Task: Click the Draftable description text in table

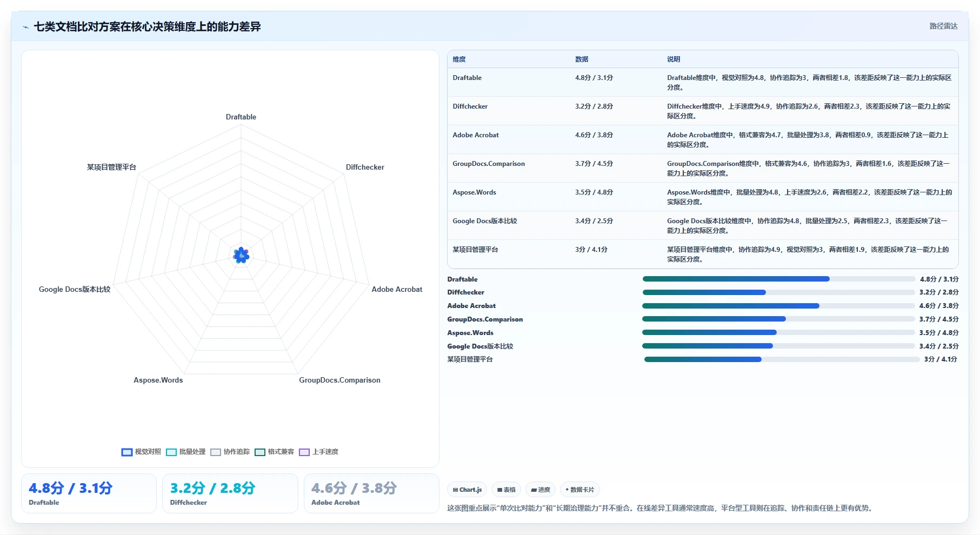Action: [809, 82]
